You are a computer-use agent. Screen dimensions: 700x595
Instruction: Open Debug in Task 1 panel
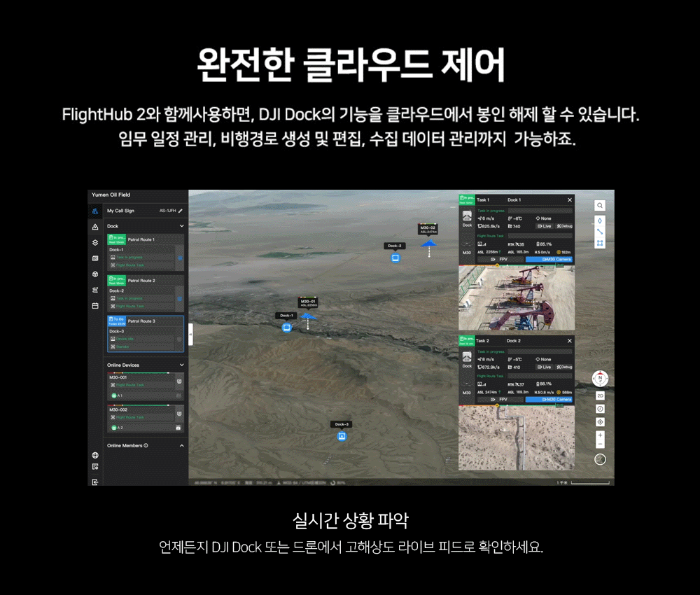coord(564,226)
